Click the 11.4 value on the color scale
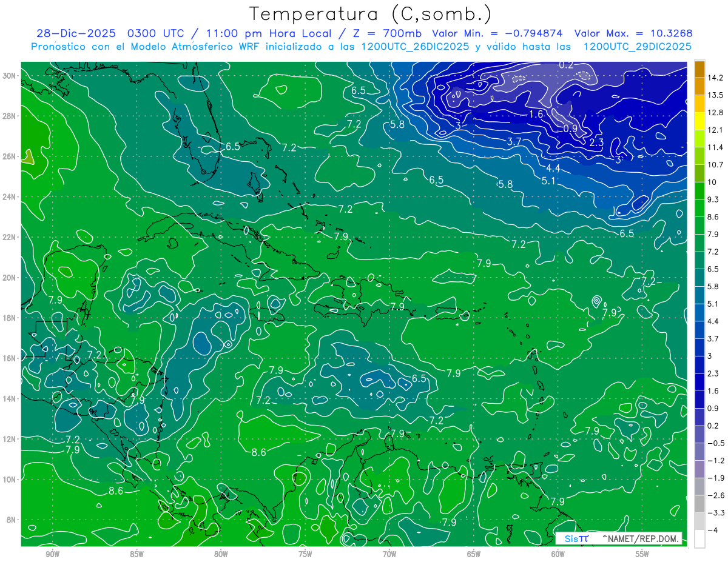Image resolution: width=728 pixels, height=562 pixels. [715, 147]
